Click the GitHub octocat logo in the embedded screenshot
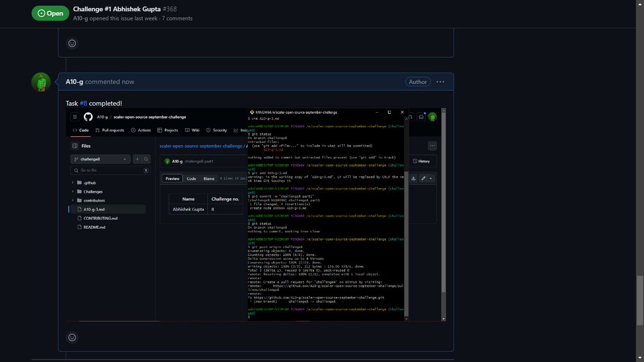Screen dimensions: 644x362 88,117
